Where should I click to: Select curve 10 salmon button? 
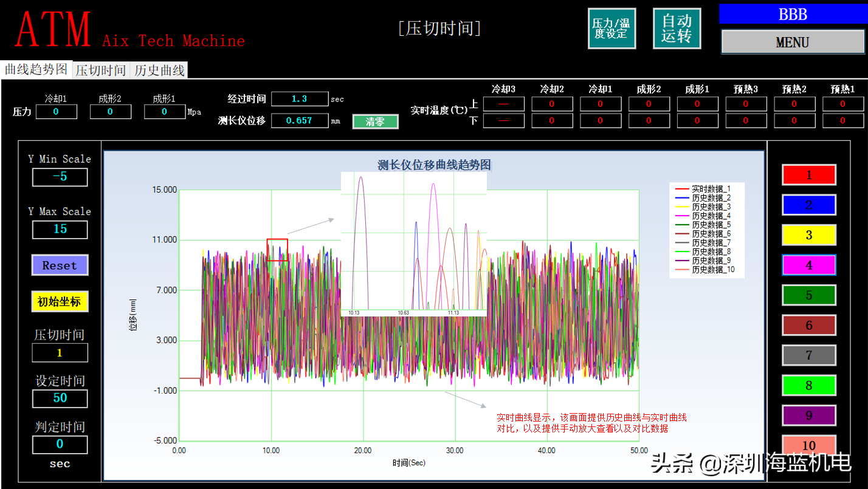(808, 445)
